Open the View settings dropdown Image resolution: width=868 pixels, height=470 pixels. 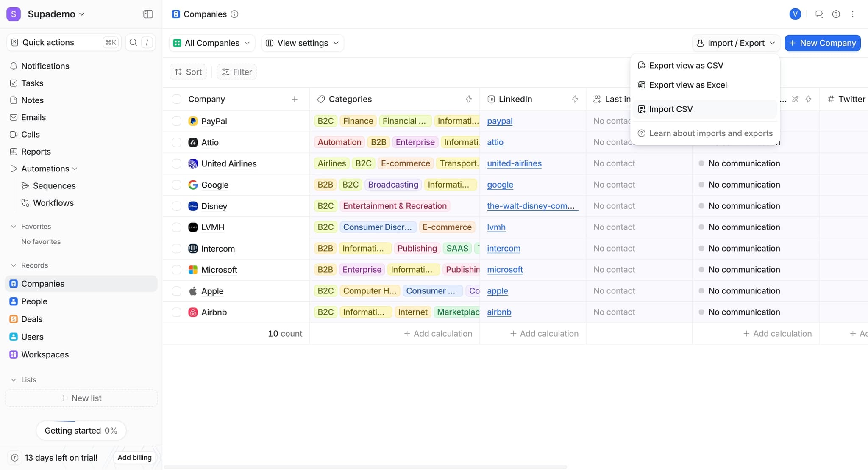coord(302,42)
